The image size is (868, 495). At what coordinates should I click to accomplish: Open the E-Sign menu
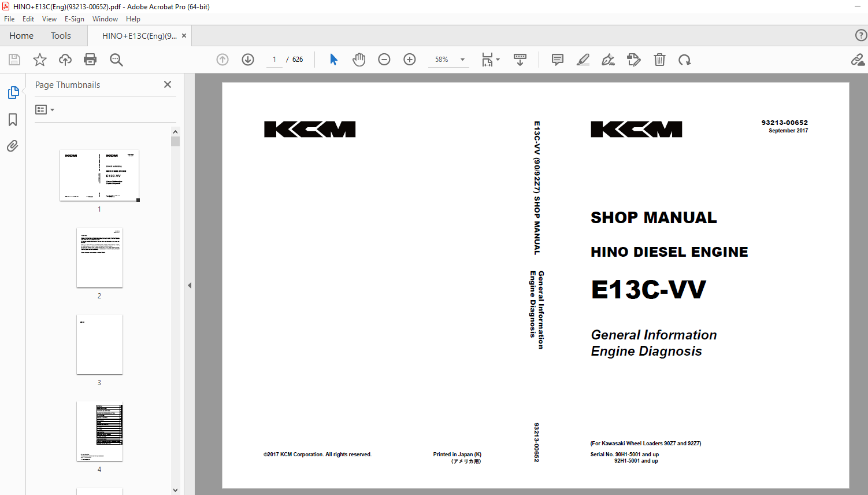click(x=75, y=19)
